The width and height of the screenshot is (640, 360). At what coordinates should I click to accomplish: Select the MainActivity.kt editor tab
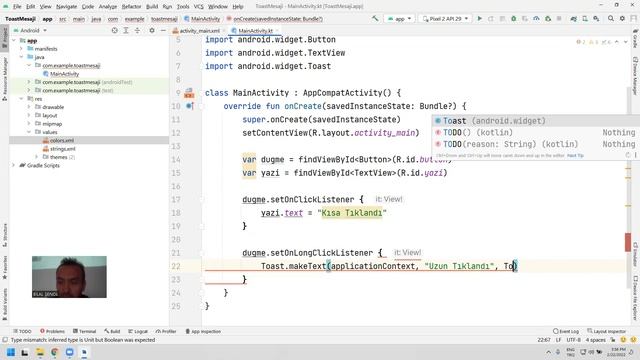pyautogui.click(x=255, y=31)
